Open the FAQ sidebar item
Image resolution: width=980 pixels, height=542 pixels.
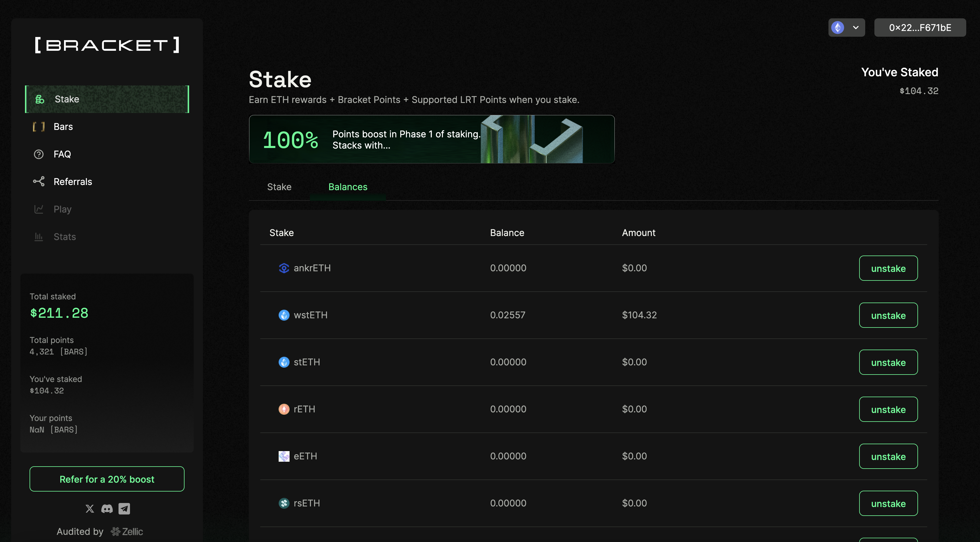coord(62,154)
